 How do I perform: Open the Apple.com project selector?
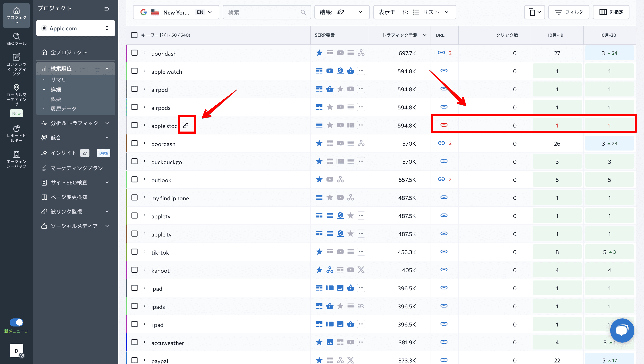[76, 28]
